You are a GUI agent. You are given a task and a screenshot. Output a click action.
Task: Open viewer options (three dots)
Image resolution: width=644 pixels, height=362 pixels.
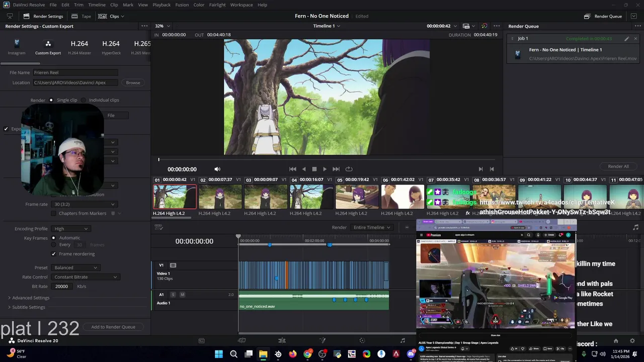click(496, 26)
